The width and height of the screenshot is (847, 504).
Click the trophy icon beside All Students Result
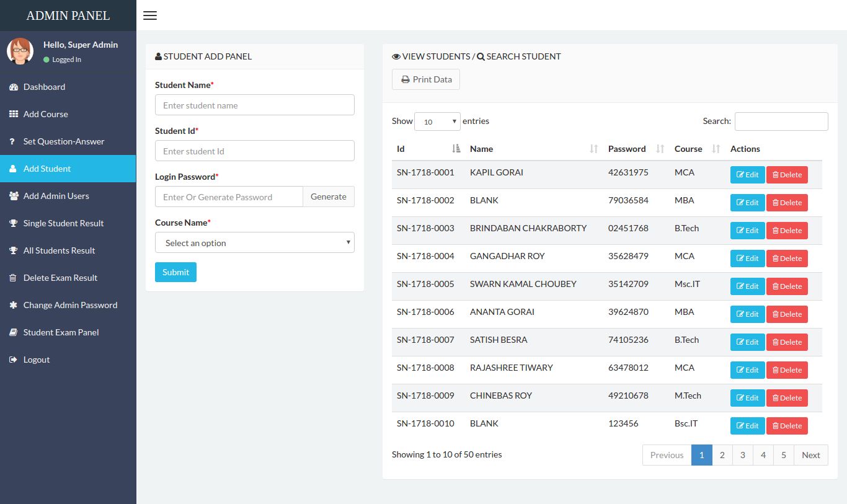coord(13,251)
